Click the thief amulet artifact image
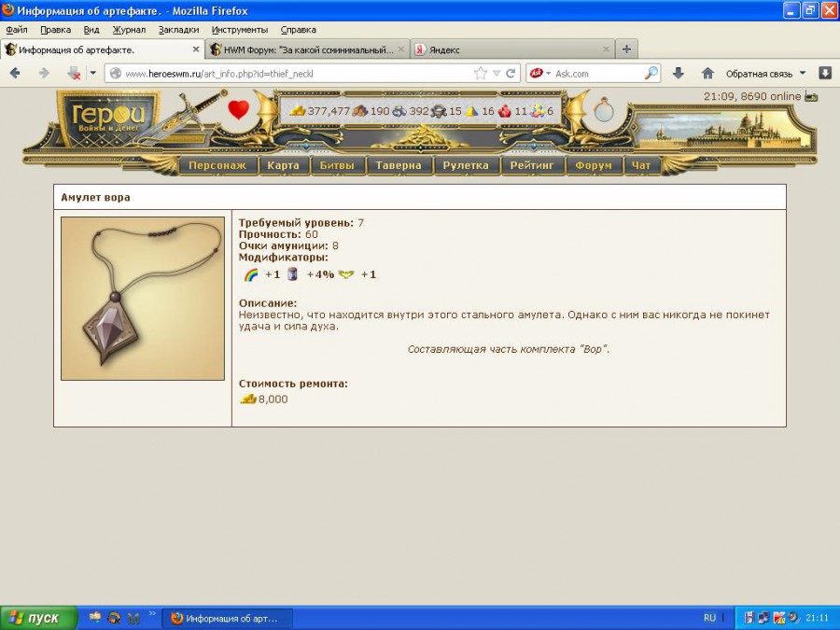 point(143,299)
